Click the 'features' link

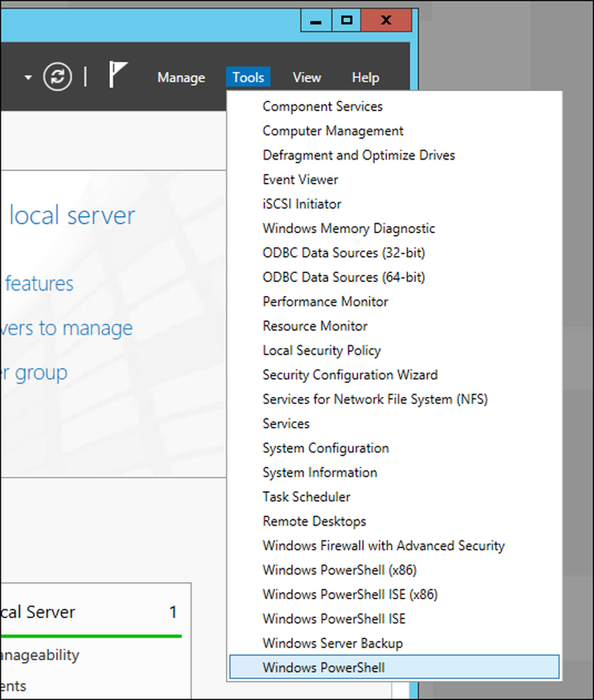[x=38, y=284]
